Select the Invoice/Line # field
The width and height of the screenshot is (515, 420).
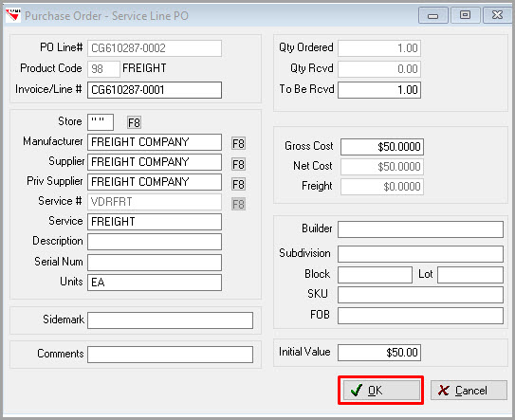coord(155,90)
